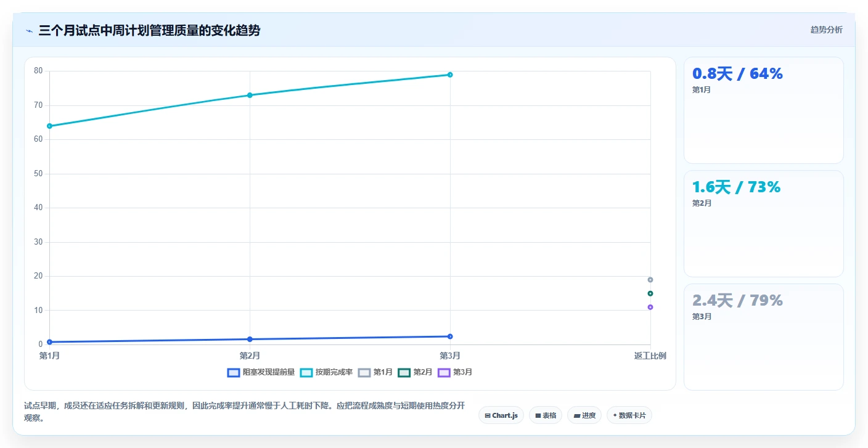
Task: Click the trend icon beside the title
Action: point(29,31)
